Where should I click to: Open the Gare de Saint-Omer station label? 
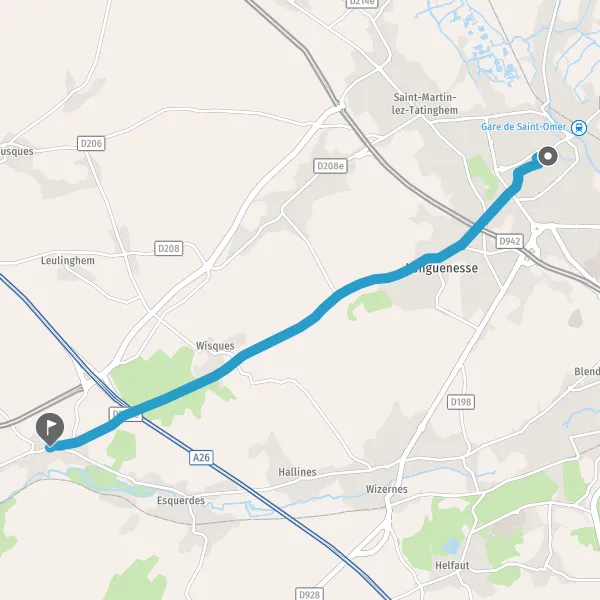click(x=523, y=127)
